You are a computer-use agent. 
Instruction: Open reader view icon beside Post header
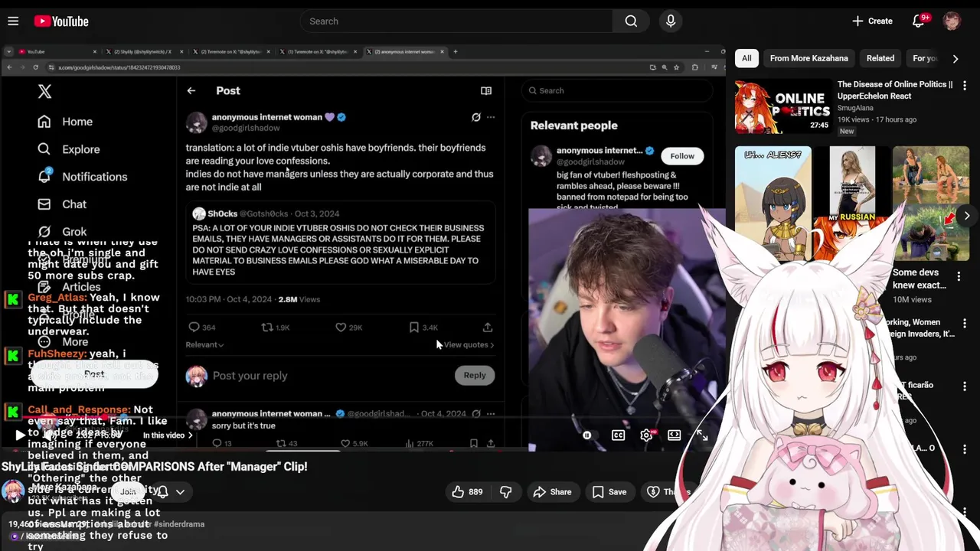[x=486, y=91]
